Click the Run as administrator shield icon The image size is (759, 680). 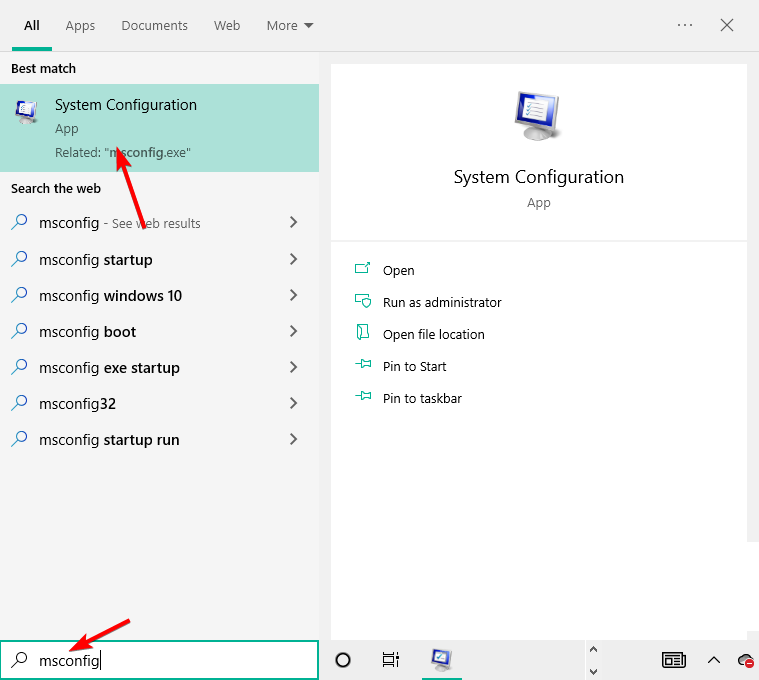point(363,301)
